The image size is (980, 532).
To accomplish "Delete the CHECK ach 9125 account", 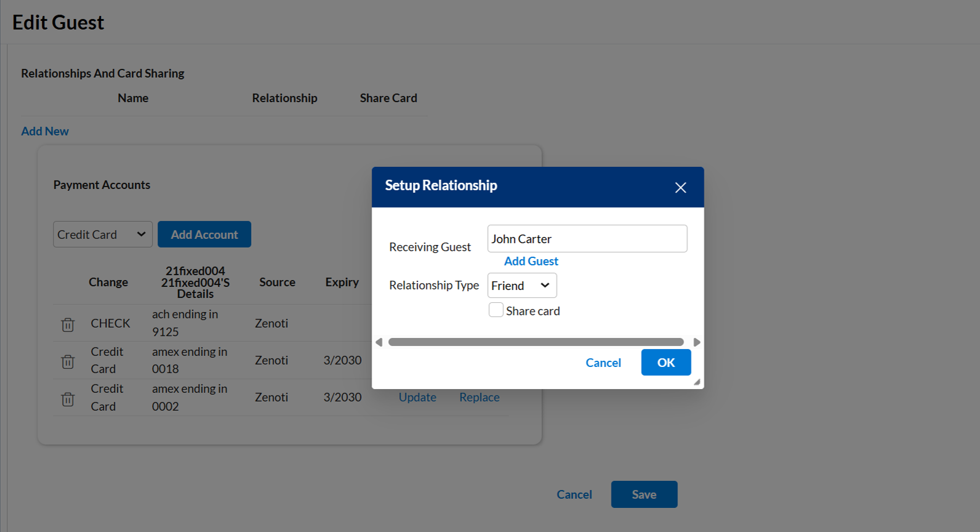I will click(x=68, y=324).
